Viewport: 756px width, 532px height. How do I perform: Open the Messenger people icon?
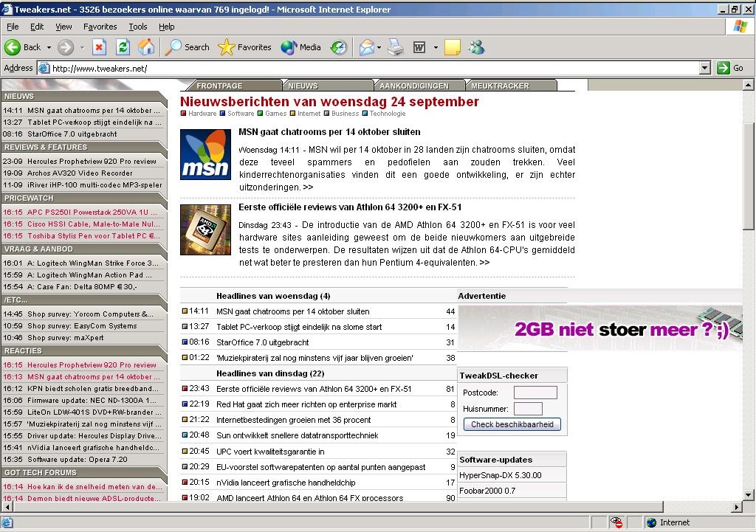click(476, 47)
